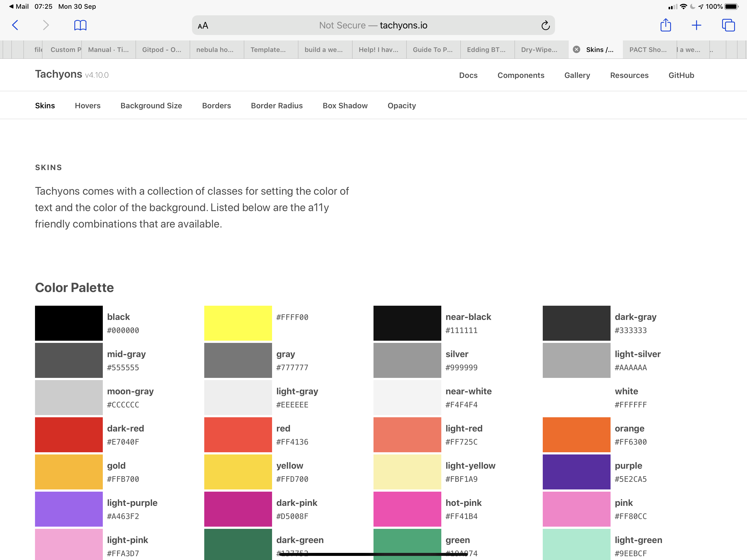Tap the Wi-Fi status icon
Image resolution: width=747 pixels, height=560 pixels.
[x=683, y=6]
